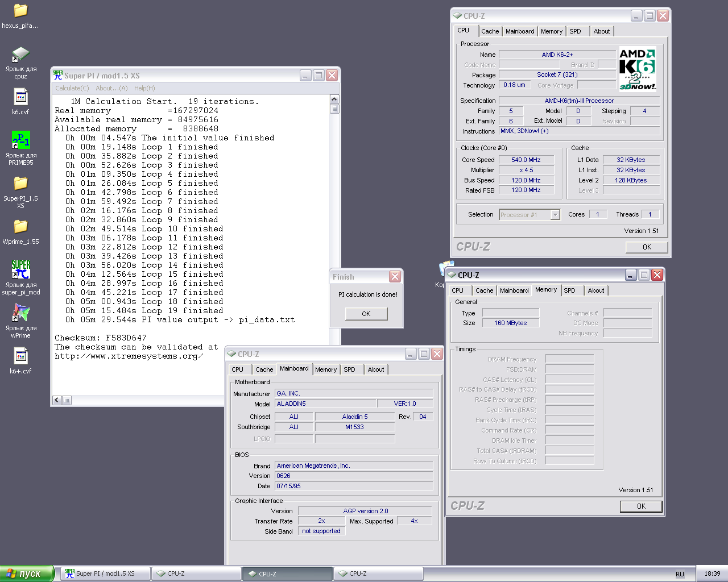Screen dimensions: 728x582
Task: Click the Memory CPU-Z window title icon
Action: [452, 275]
